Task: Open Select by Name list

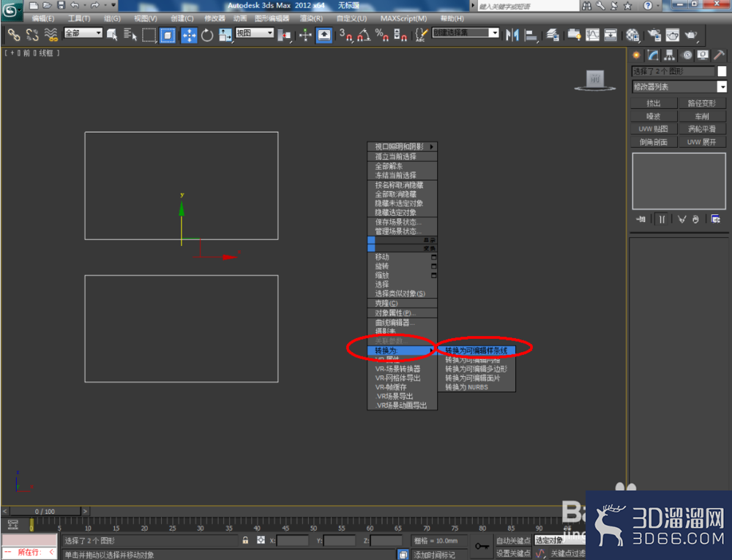Action: point(130,34)
